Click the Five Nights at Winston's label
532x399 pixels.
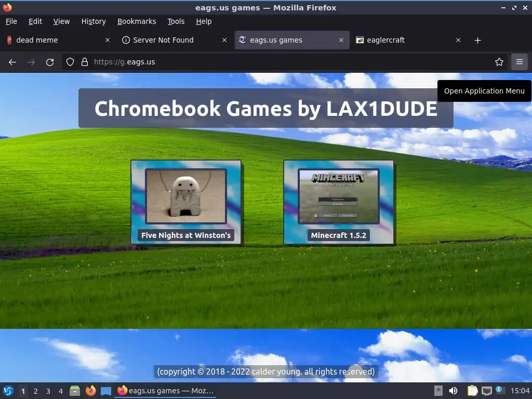click(x=186, y=235)
